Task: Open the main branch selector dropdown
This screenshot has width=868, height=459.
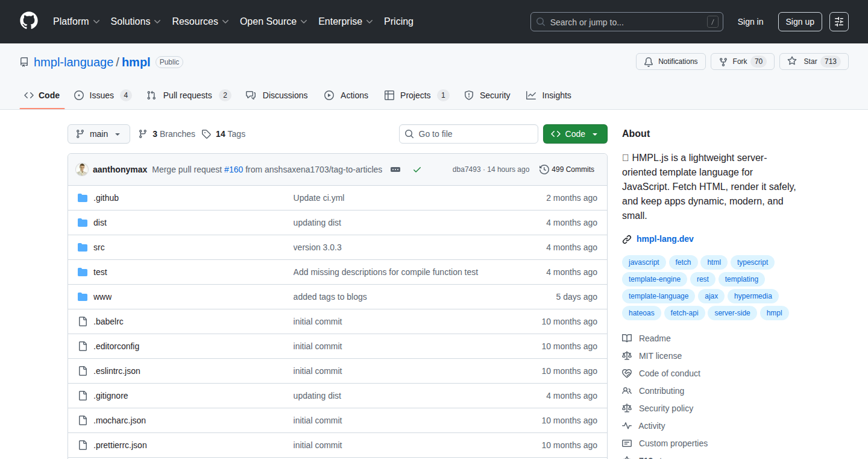Action: tap(99, 134)
